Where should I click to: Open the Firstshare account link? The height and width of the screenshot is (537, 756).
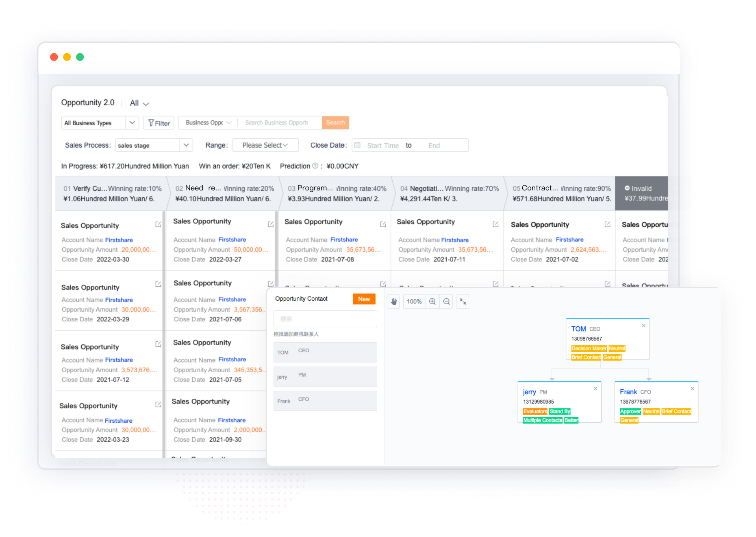[119, 240]
